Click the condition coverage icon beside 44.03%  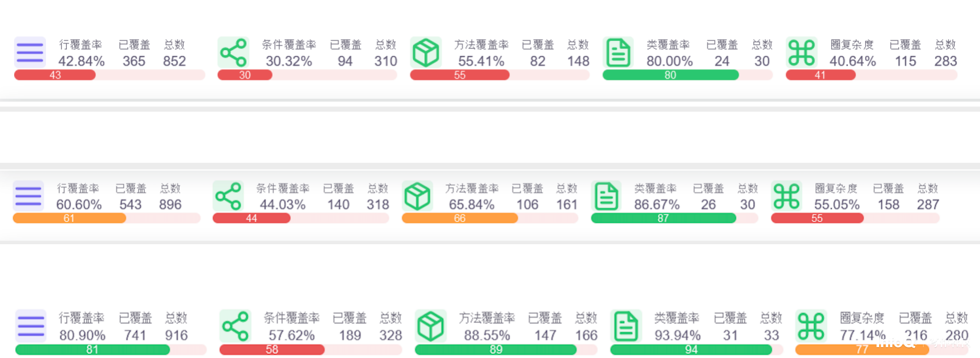click(228, 196)
